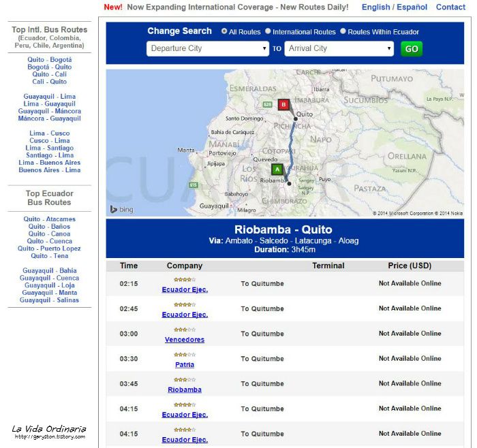
Task: Open Lima - Cusco route
Action: [x=50, y=133]
